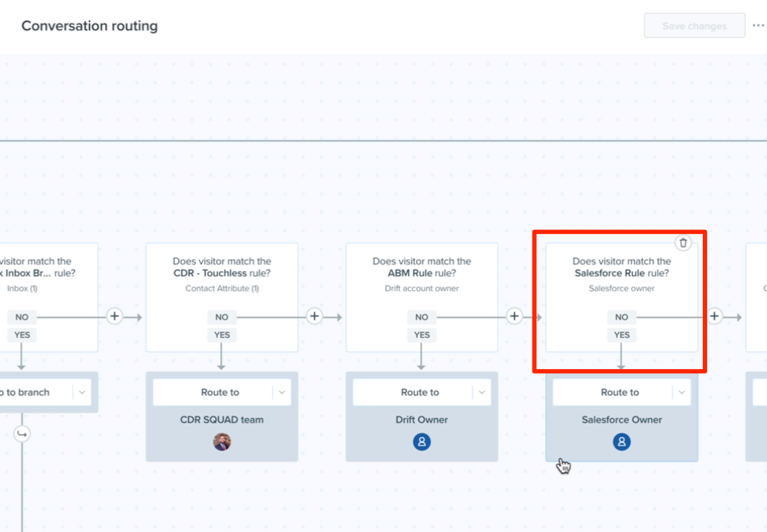Select NO on the Salesforce Rule node

pos(621,317)
